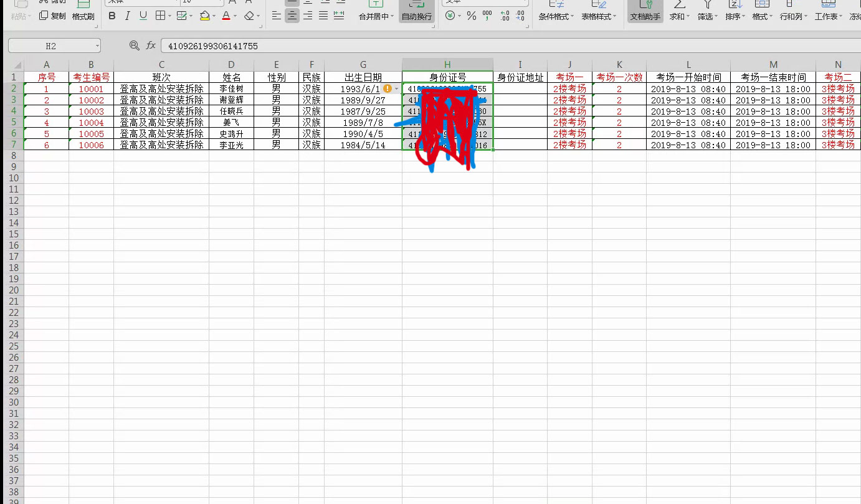Open the 求和 sum dropdown
This screenshot has width=861, height=504.
pos(680,17)
